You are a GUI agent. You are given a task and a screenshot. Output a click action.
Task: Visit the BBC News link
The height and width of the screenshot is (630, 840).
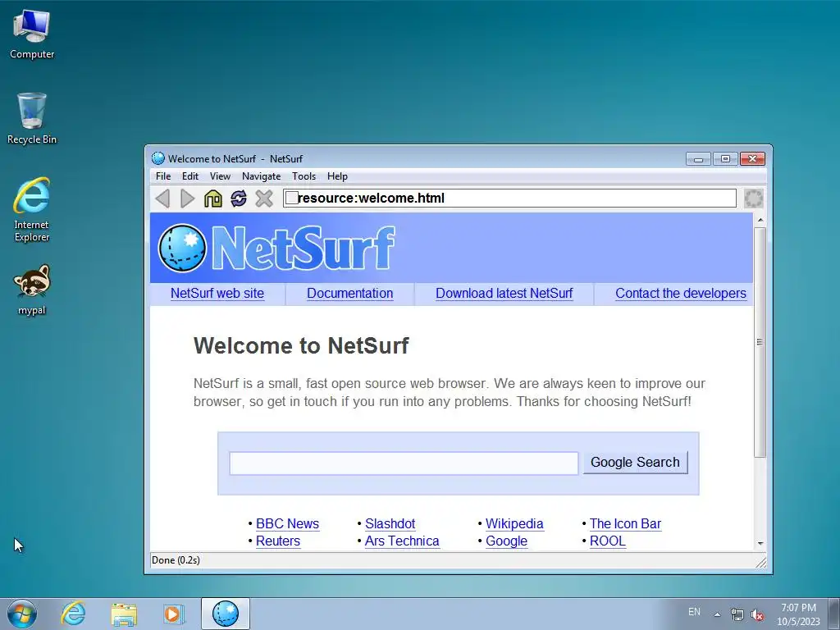pyautogui.click(x=287, y=524)
